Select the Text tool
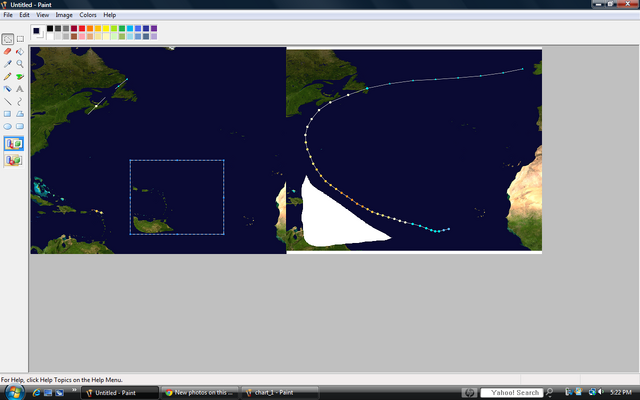Image resolution: width=640 pixels, height=400 pixels. point(20,89)
